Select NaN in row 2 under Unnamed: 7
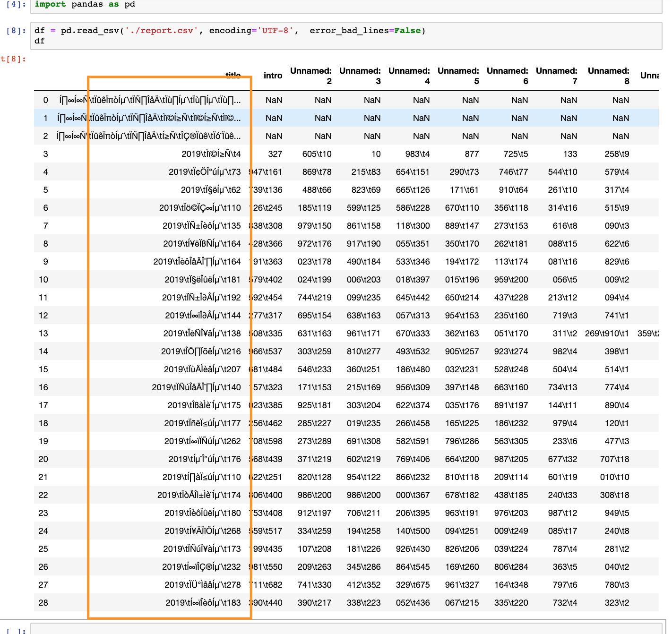The image size is (672, 634). coord(569,136)
